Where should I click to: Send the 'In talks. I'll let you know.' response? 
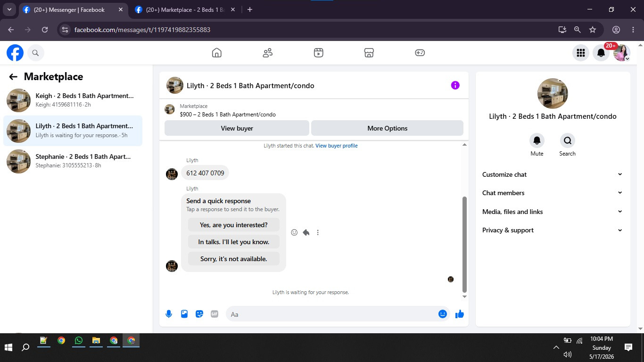click(x=233, y=242)
